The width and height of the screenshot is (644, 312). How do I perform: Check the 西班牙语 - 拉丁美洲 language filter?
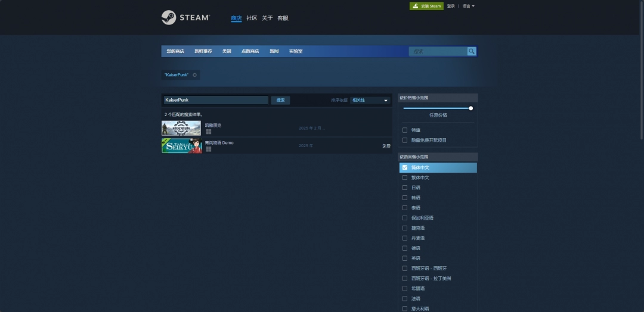tap(405, 279)
